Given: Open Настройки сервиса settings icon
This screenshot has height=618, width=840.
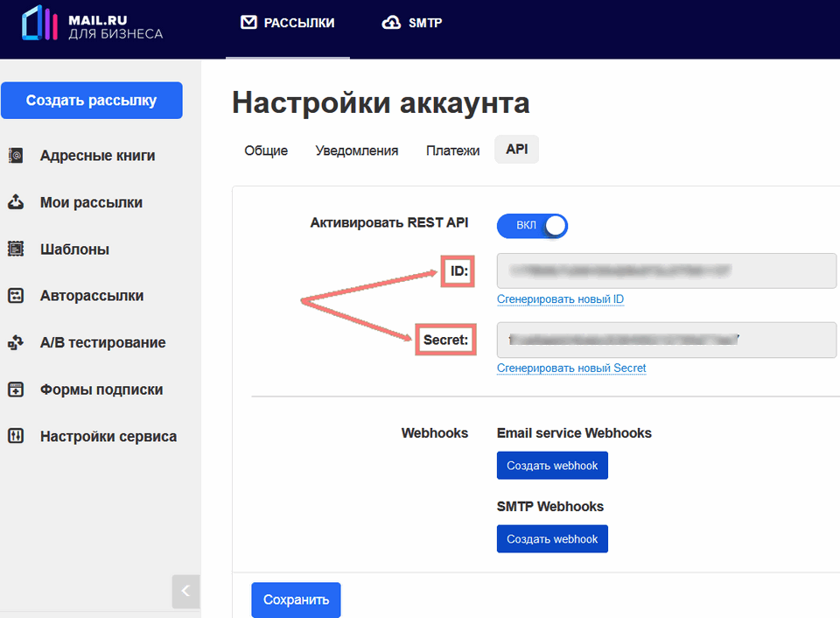Looking at the screenshot, I should (x=16, y=435).
